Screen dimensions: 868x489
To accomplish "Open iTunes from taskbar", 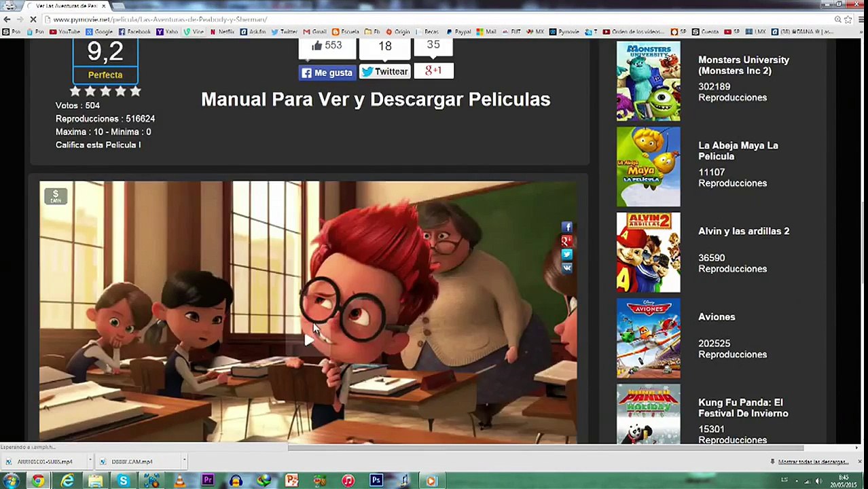I will tap(348, 481).
